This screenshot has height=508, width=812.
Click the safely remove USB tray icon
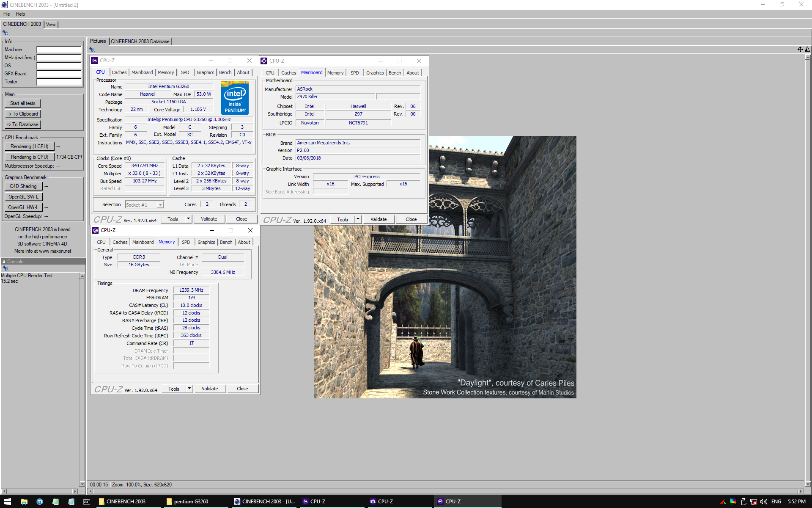[x=743, y=502]
